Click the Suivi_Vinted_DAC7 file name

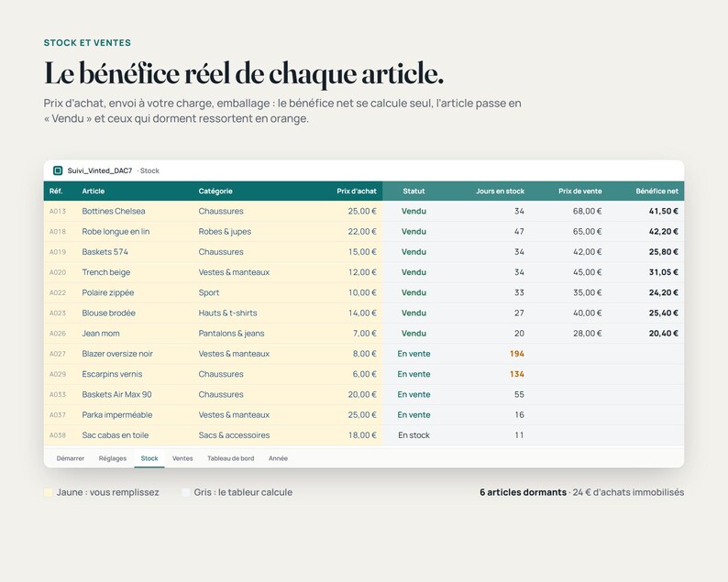[100, 170]
